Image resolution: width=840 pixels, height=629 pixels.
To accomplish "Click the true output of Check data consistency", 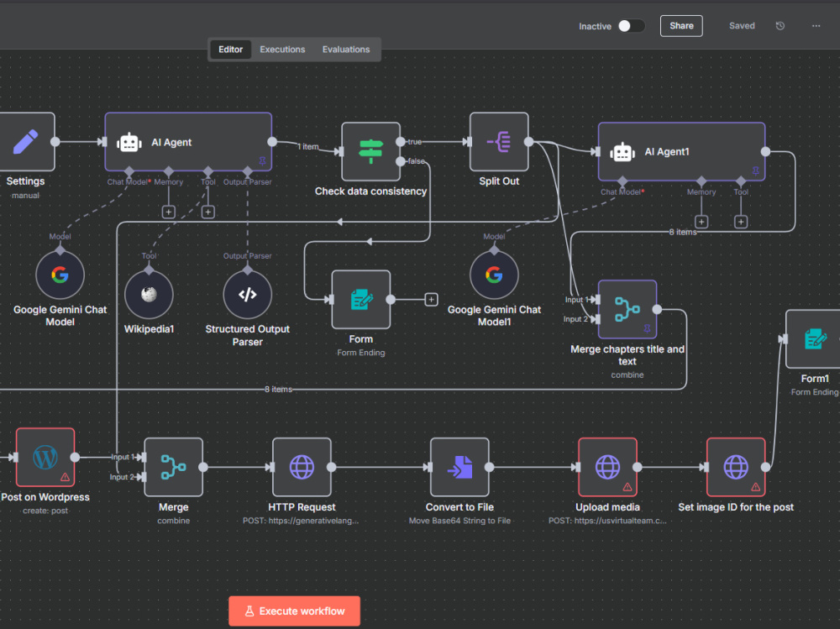I will pos(400,142).
